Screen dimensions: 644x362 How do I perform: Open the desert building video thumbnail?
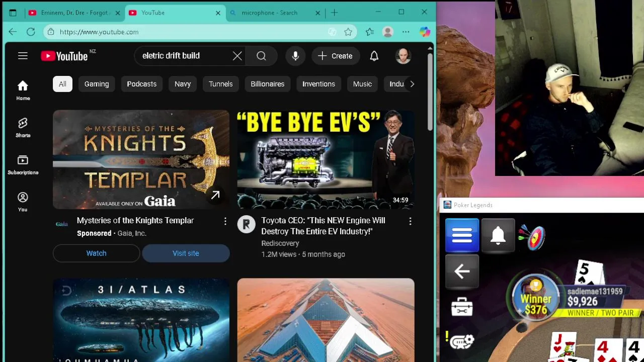point(326,320)
